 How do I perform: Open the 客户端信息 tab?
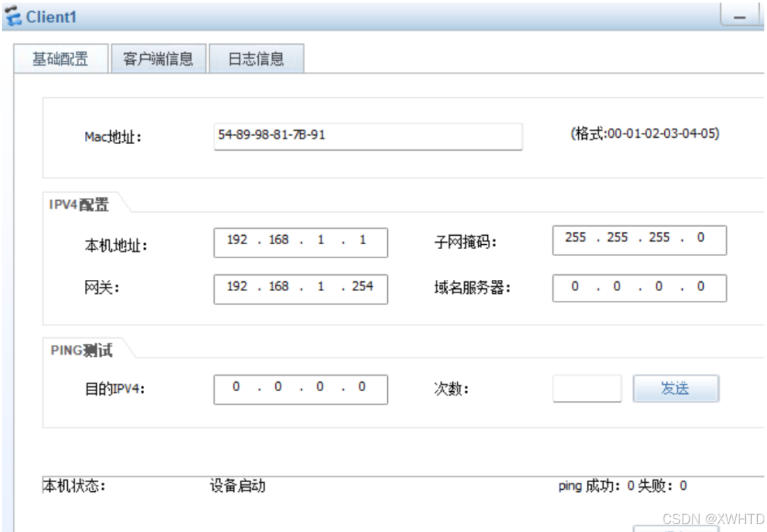pyautogui.click(x=159, y=59)
